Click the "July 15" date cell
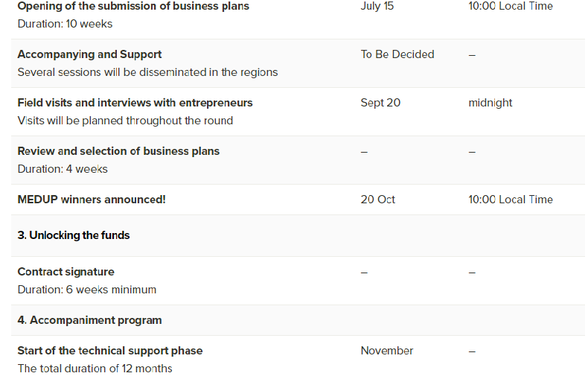Screen dimensions: 588x379 (377, 6)
